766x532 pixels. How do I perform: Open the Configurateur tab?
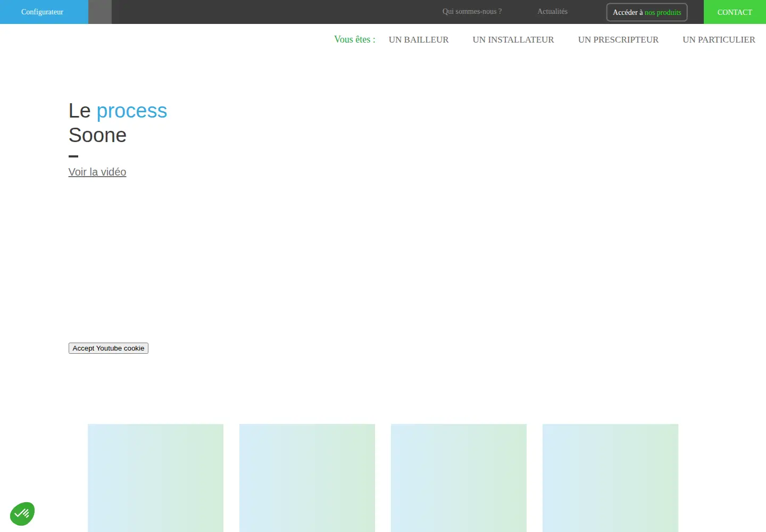[44, 12]
